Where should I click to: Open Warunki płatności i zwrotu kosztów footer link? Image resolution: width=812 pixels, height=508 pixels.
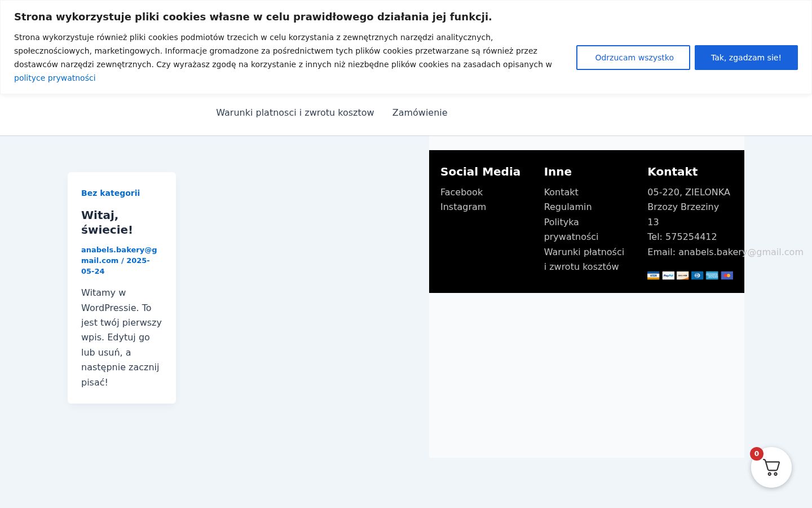(x=584, y=259)
